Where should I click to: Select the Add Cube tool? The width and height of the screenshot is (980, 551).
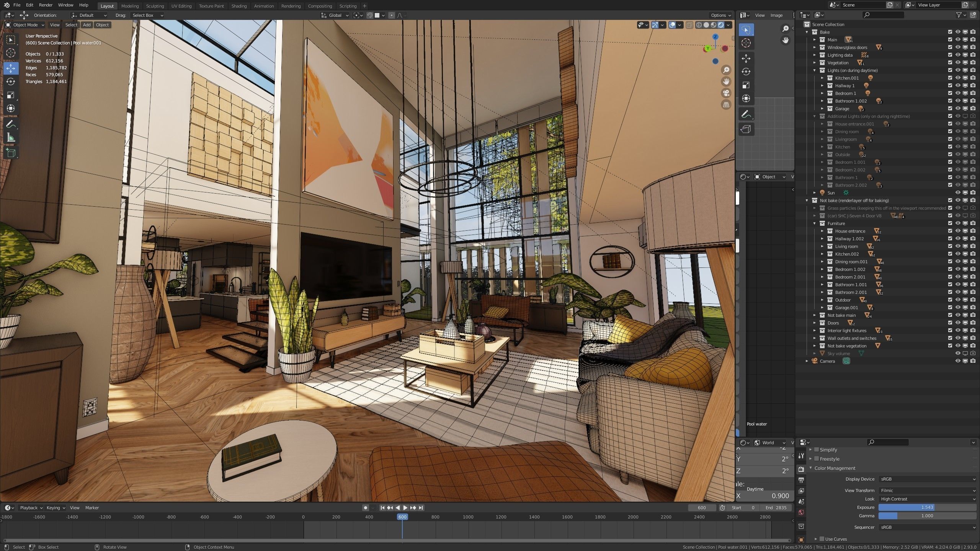pyautogui.click(x=11, y=153)
